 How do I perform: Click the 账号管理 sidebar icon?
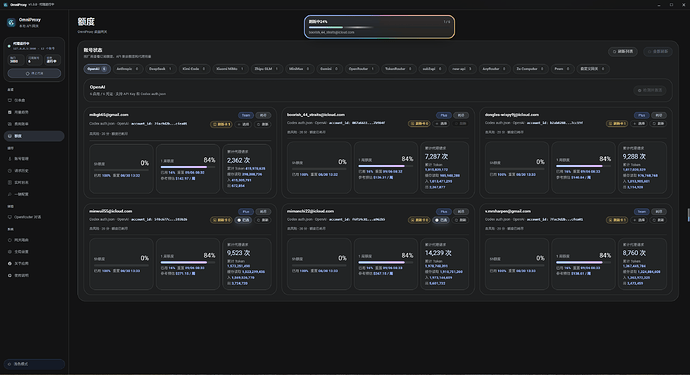pyautogui.click(x=10, y=159)
